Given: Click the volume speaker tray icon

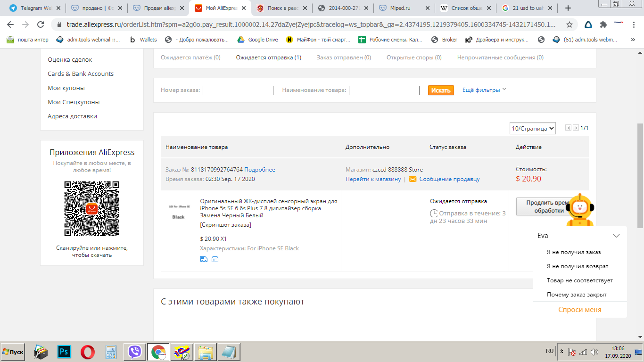Looking at the screenshot, I should (x=595, y=352).
